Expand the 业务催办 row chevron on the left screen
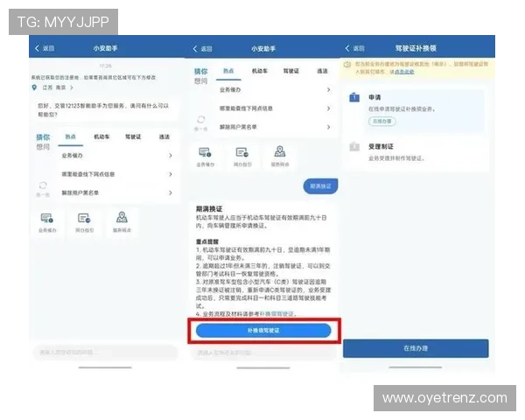Viewport: 525px width, 420px height. tap(171, 156)
